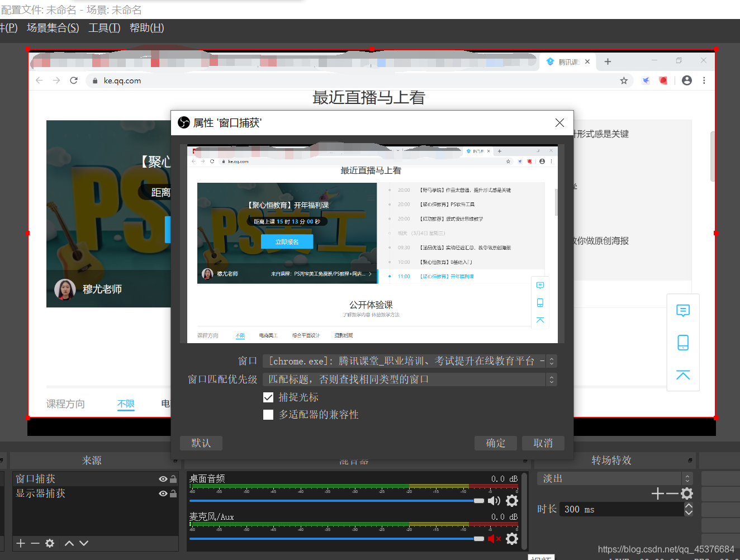The width and height of the screenshot is (740, 560).
Task: Remove the selected source with the minus icon
Action: [x=35, y=543]
